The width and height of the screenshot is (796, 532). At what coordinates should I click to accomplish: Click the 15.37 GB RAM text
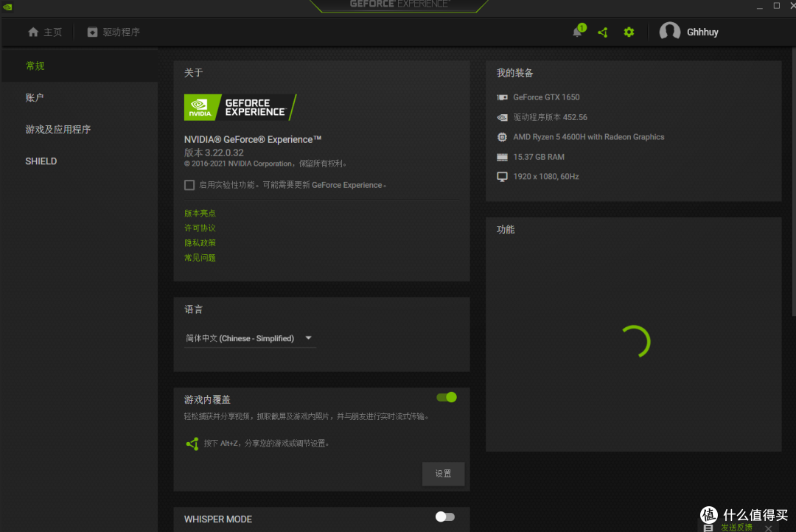pos(539,157)
